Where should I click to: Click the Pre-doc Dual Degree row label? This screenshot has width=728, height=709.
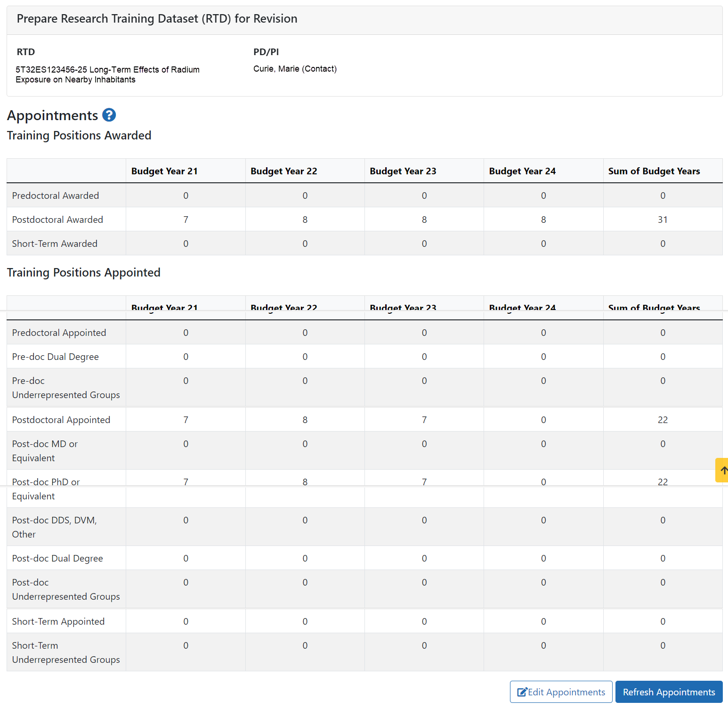point(56,357)
